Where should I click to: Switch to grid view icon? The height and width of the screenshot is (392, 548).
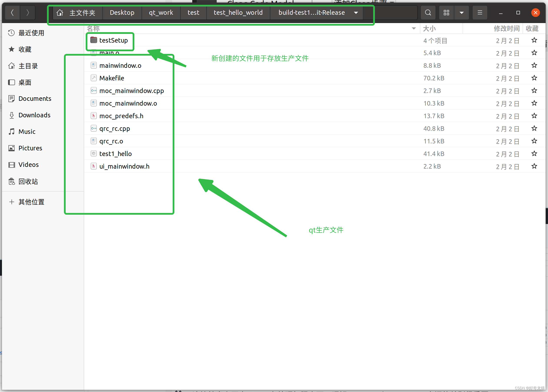click(446, 13)
